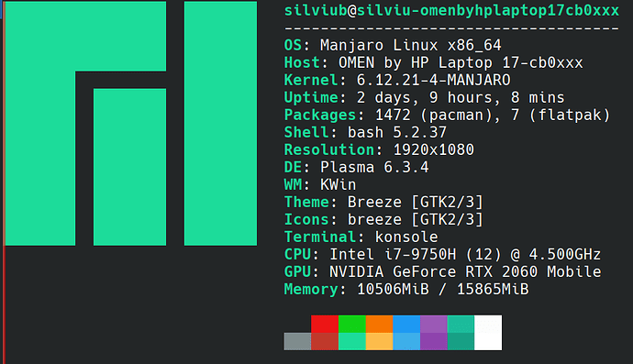Select the teal color block
Screen dimensions: 633x364
click(461, 324)
